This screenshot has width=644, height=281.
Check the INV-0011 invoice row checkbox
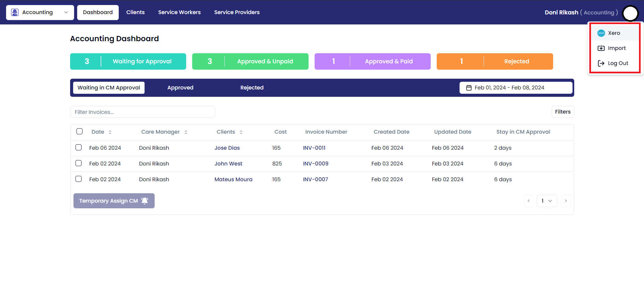pos(78,147)
